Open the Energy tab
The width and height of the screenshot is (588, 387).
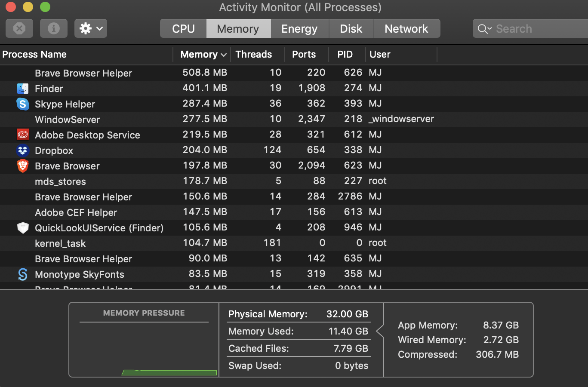click(299, 28)
